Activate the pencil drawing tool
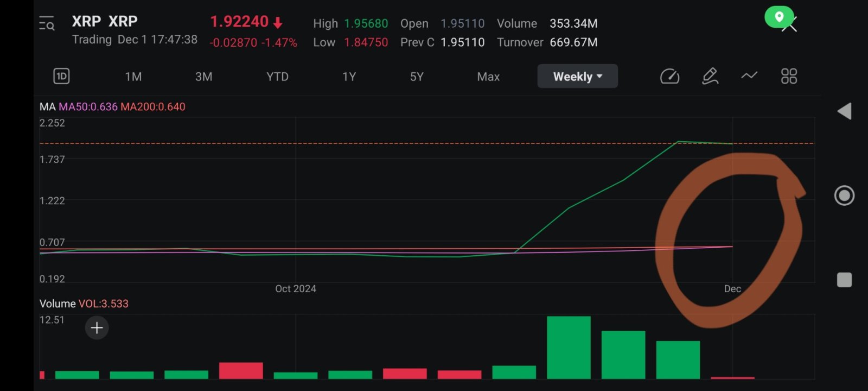 coord(710,76)
